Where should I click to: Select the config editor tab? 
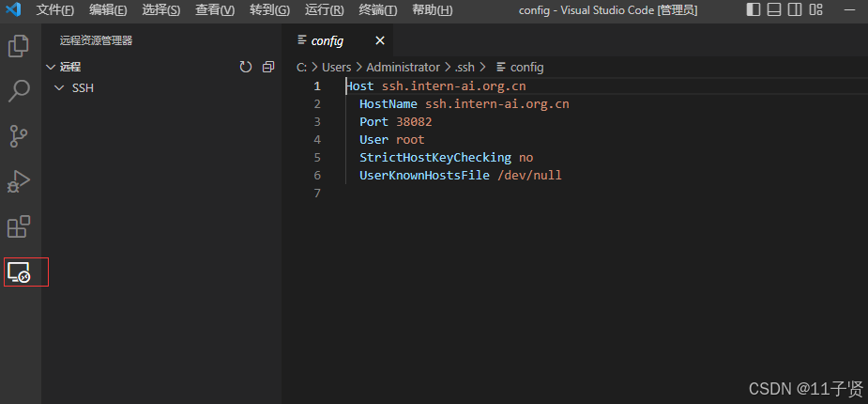coord(338,40)
